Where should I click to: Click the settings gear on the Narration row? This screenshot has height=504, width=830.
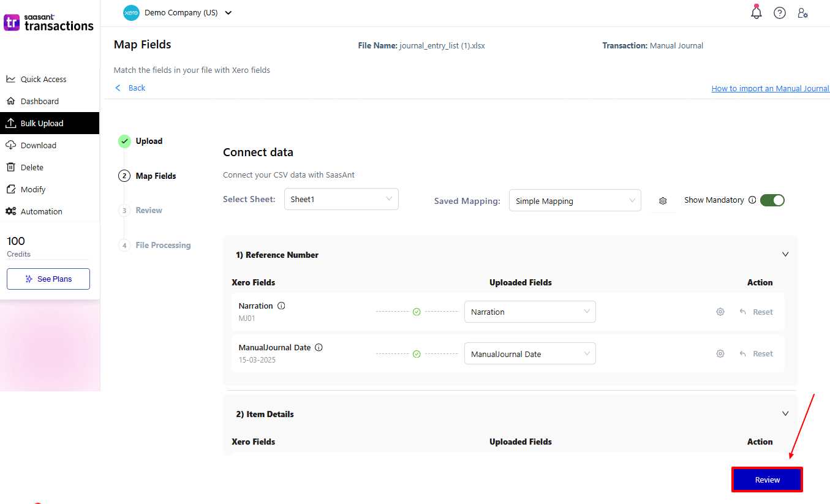coord(720,311)
